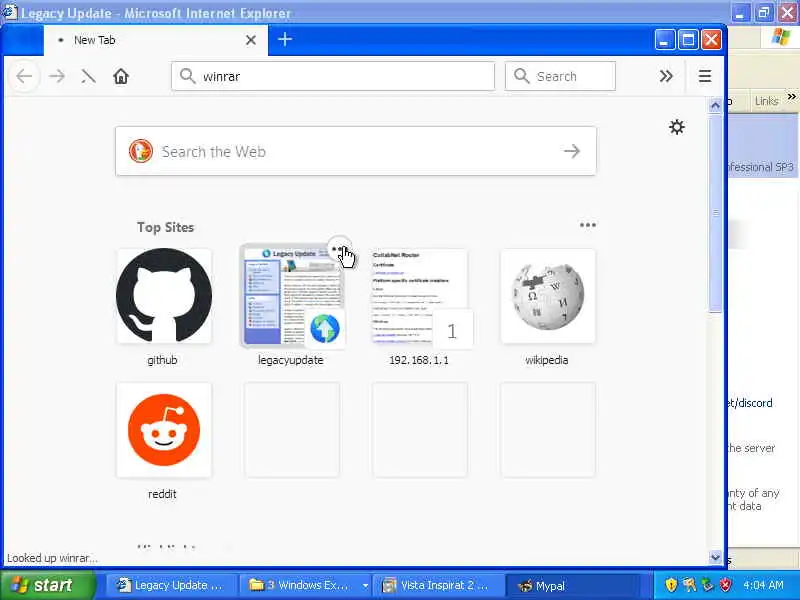Click the Top Sites heading
The height and width of the screenshot is (600, 800).
coord(165,227)
